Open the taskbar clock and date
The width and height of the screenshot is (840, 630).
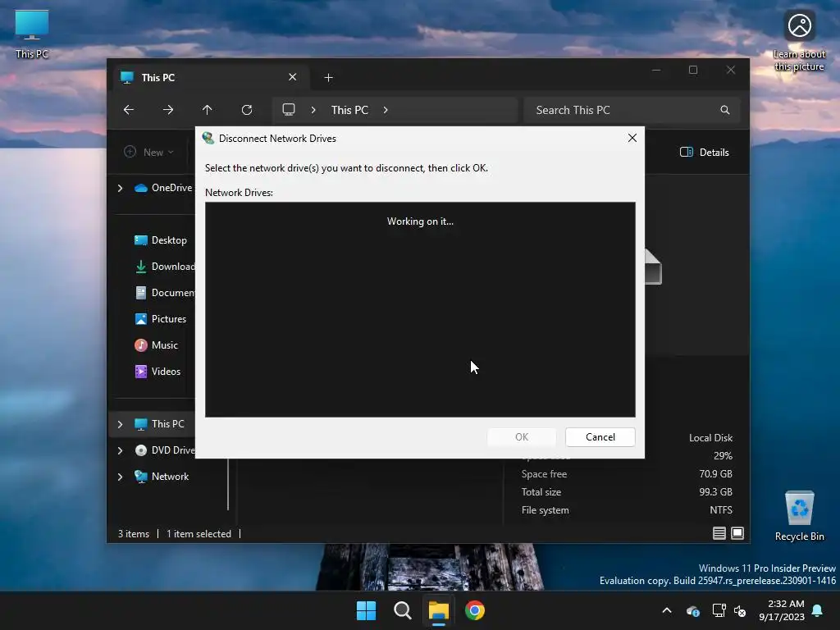[782, 610]
